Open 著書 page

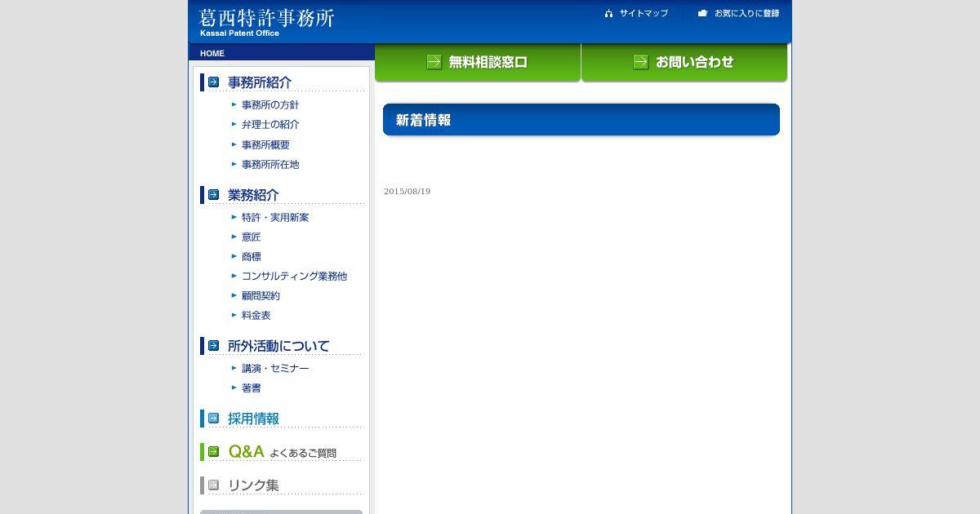[252, 388]
